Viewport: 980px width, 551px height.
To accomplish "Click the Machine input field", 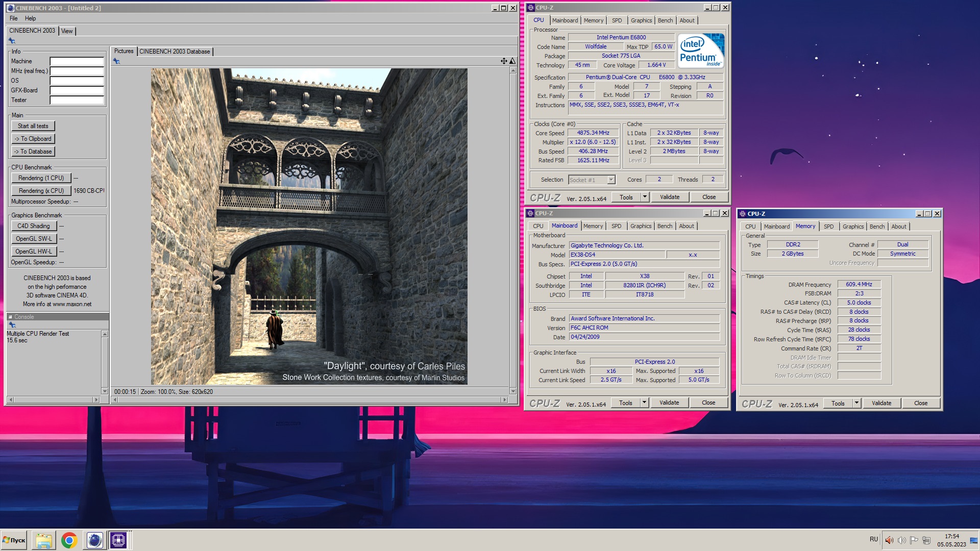I will [x=77, y=61].
